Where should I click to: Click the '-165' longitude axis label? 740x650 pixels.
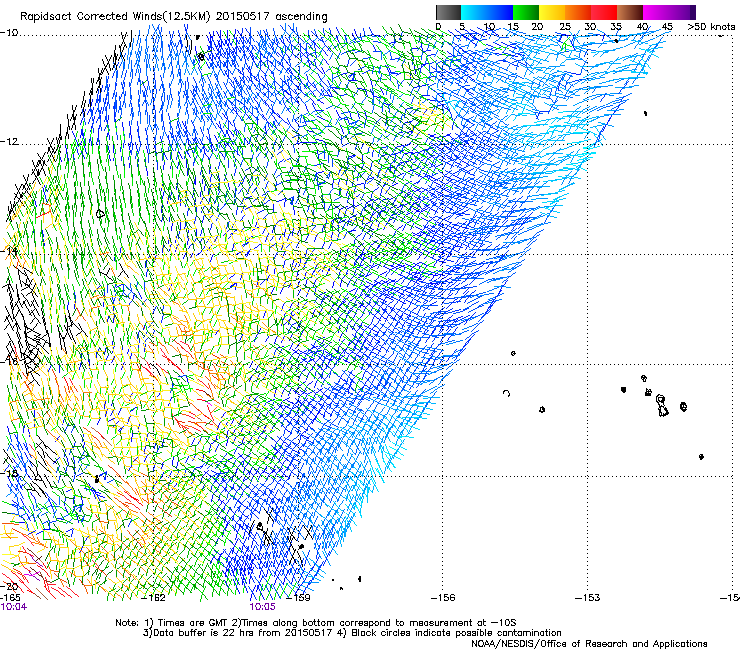tap(10, 598)
